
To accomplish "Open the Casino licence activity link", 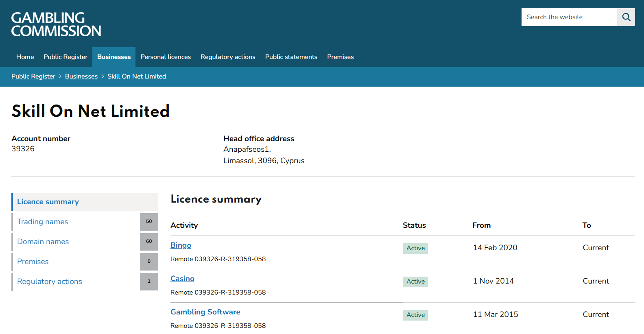I will [182, 279].
